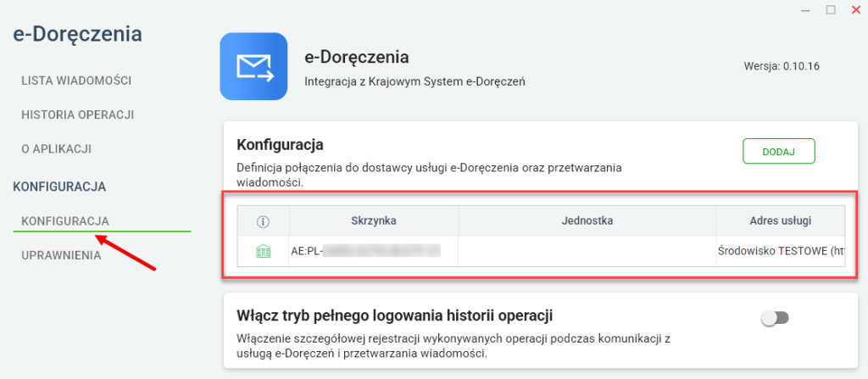Maximize the application window
868x379 pixels.
click(831, 9)
